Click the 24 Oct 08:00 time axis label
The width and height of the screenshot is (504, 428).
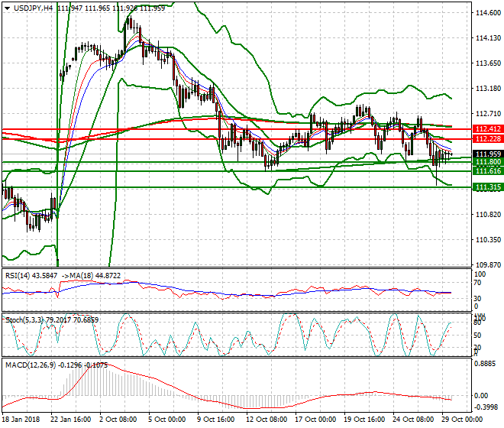point(413,420)
